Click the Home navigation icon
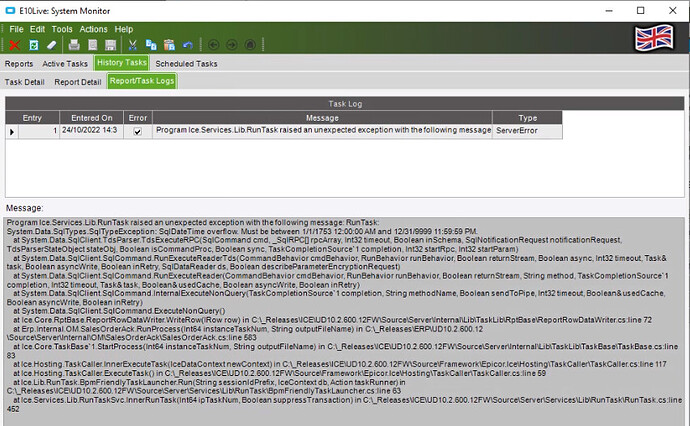This screenshot has height=426, width=690. tap(250, 45)
